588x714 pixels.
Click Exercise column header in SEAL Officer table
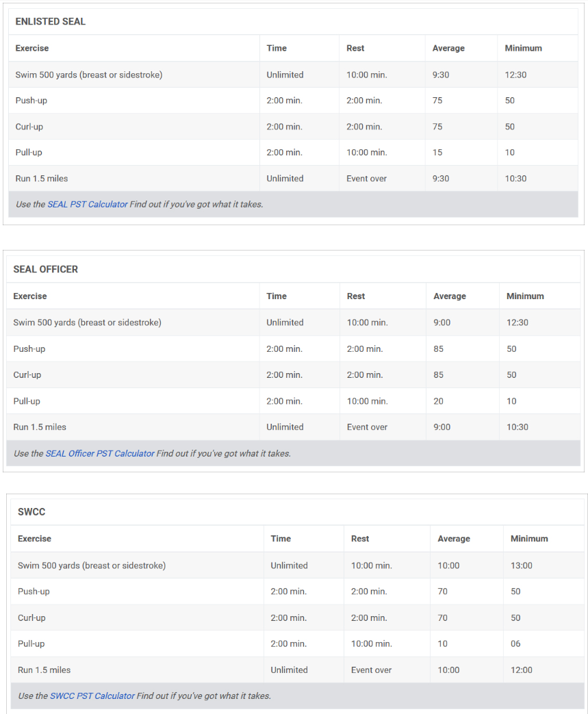click(x=30, y=296)
